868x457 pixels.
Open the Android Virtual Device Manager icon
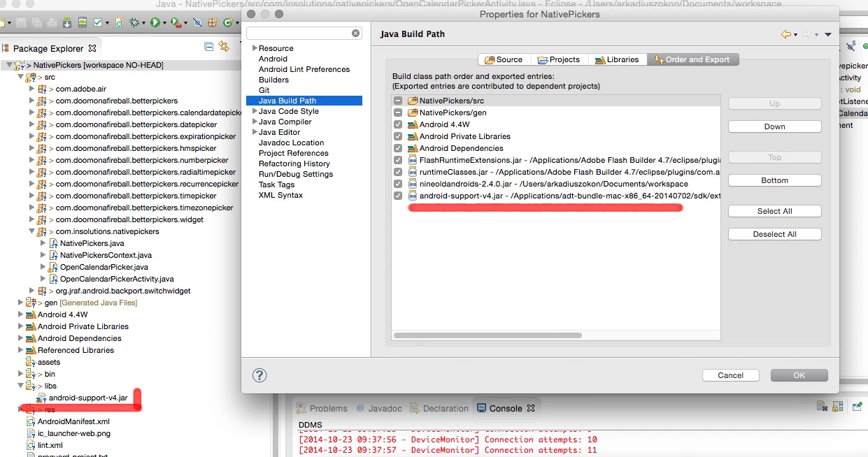(x=83, y=22)
